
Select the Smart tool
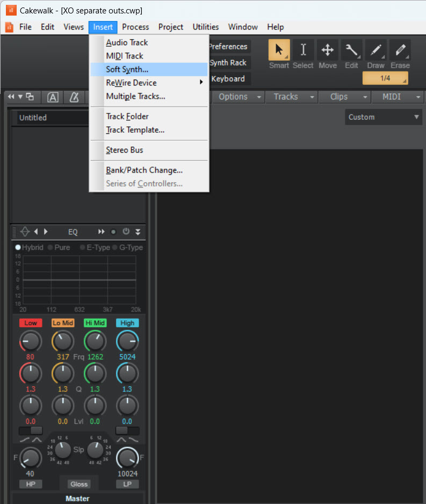279,50
